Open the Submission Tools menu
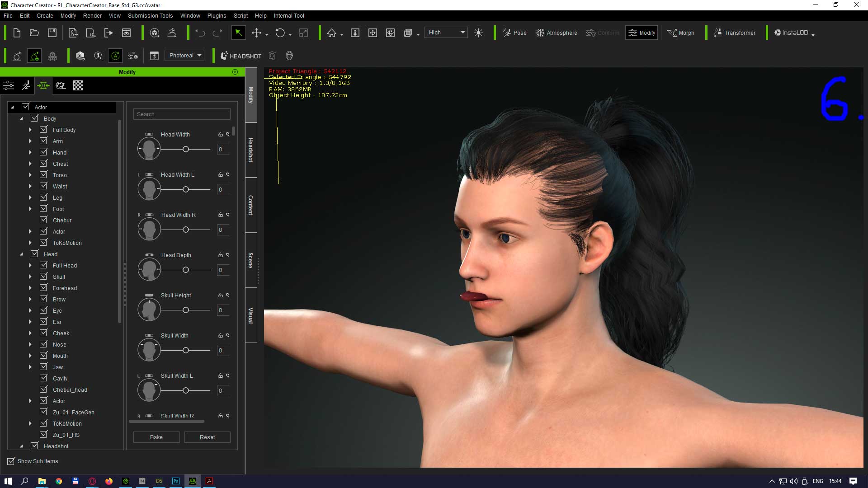Image resolution: width=868 pixels, height=488 pixels. (x=150, y=15)
